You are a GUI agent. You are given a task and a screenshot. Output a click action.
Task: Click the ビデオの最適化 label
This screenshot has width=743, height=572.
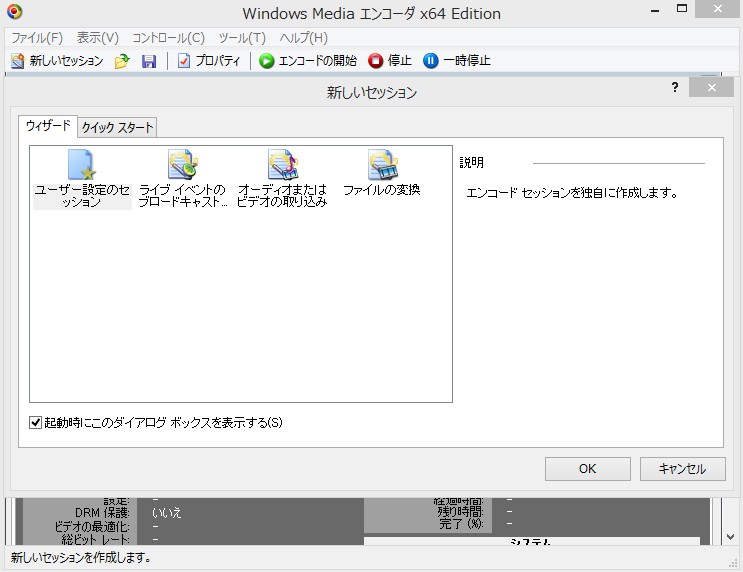tap(91, 527)
